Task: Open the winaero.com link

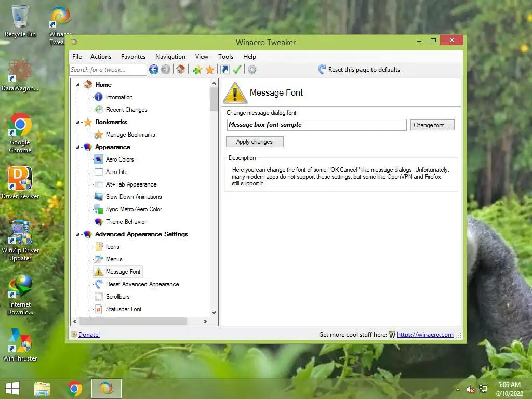Action: (x=425, y=335)
